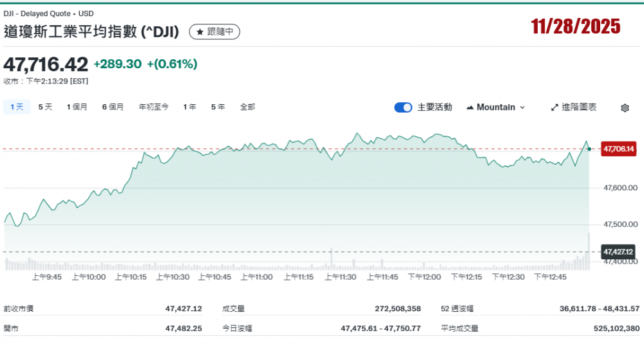Select the 年初至今 year-to-date range
The height and width of the screenshot is (346, 644).
point(154,107)
